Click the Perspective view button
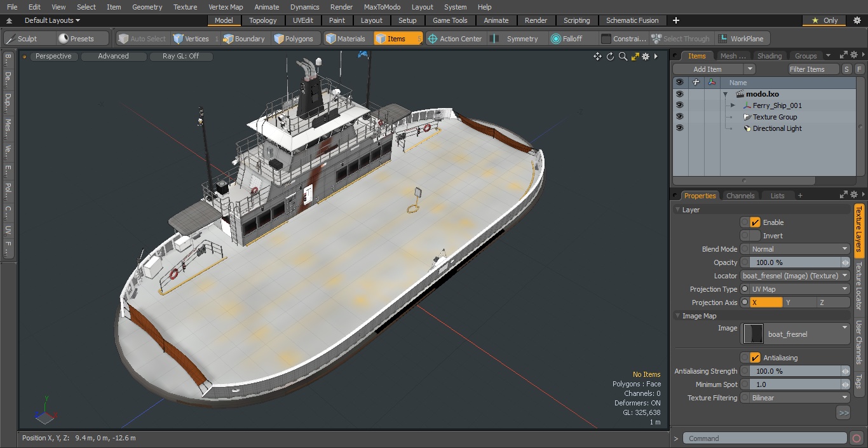 pyautogui.click(x=53, y=56)
